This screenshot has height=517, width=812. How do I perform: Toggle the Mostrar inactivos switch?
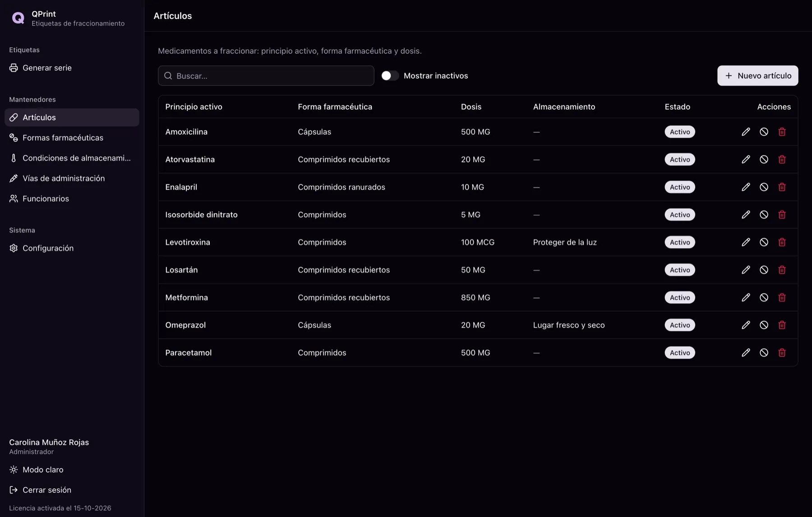[390, 76]
